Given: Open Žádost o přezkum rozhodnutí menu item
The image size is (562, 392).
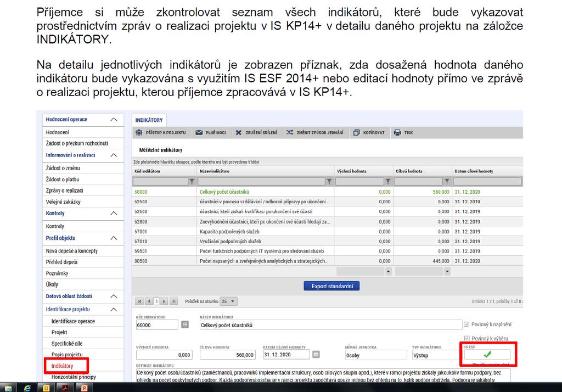Looking at the screenshot, I should coord(77,143).
